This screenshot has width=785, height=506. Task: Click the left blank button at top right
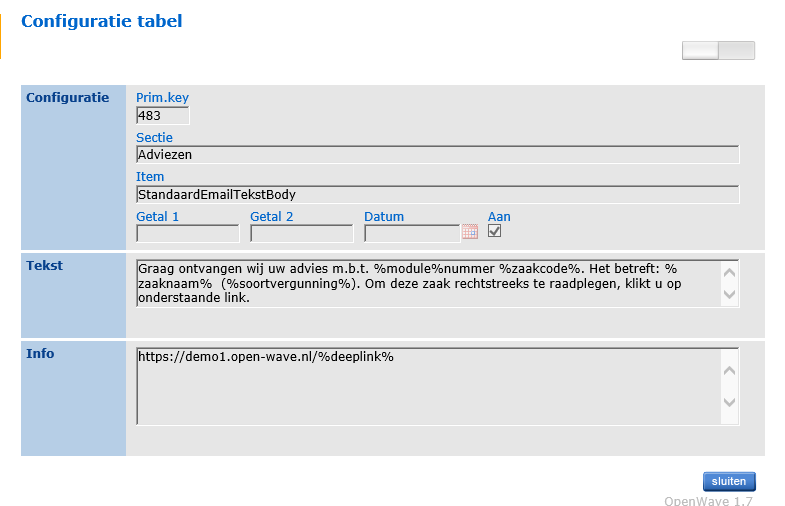[700, 51]
